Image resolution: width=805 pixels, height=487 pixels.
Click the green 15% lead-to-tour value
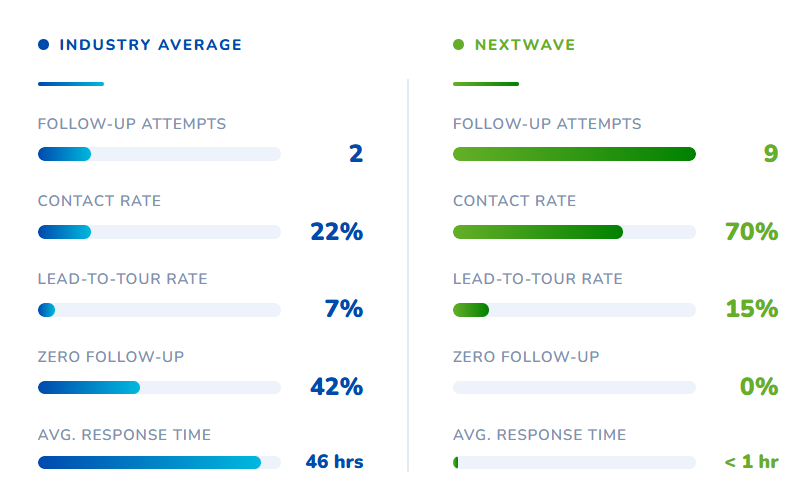[751, 309]
